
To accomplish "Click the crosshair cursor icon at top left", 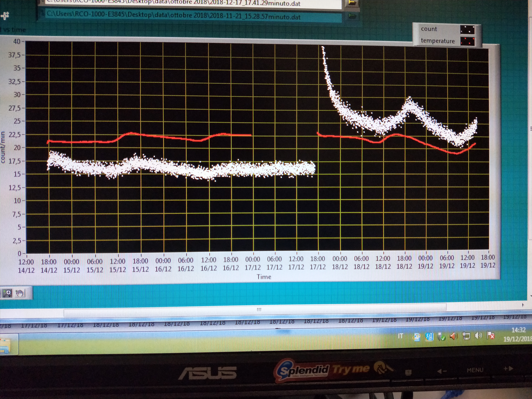I will click(x=5, y=16).
